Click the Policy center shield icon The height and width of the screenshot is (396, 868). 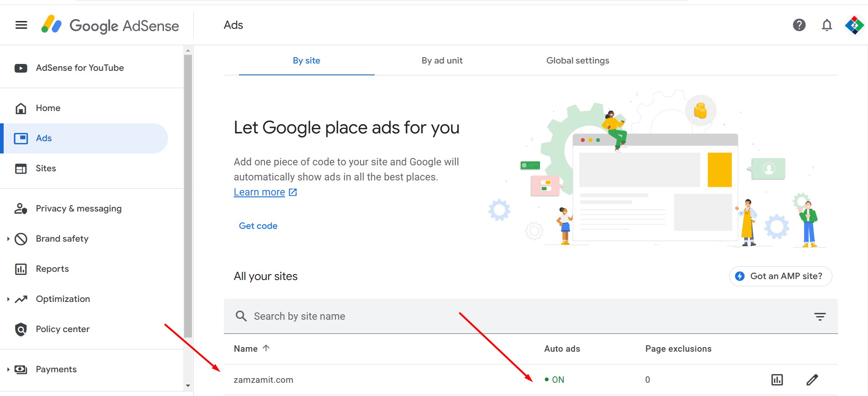21,329
